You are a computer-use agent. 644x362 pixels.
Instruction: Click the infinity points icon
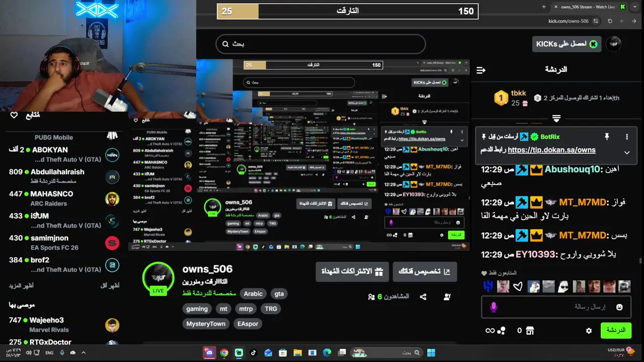click(490, 331)
